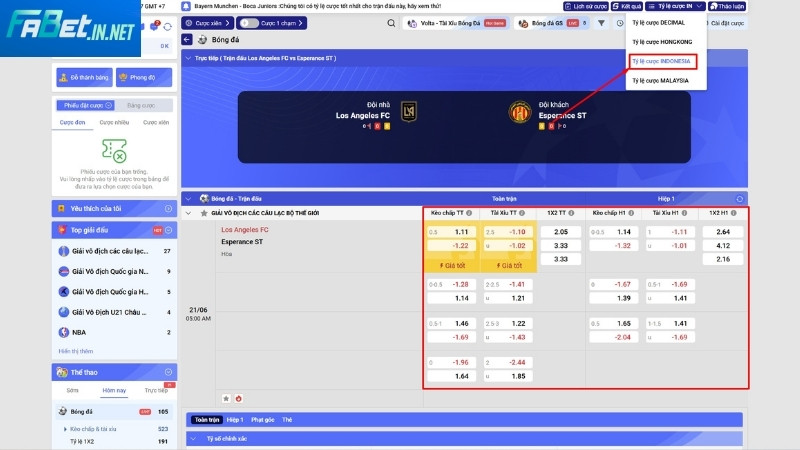Click info icon next to 1X2 H1
Image resolution: width=800 pixels, height=450 pixels.
click(x=734, y=213)
